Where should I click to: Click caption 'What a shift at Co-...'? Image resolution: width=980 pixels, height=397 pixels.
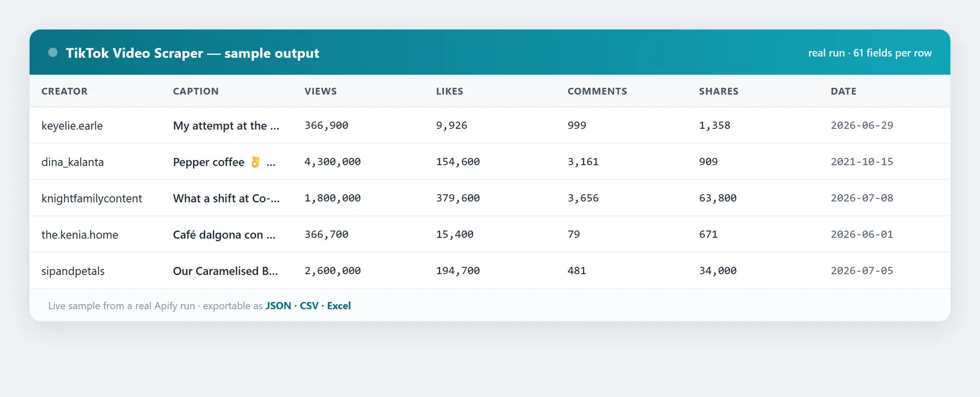tap(226, 198)
